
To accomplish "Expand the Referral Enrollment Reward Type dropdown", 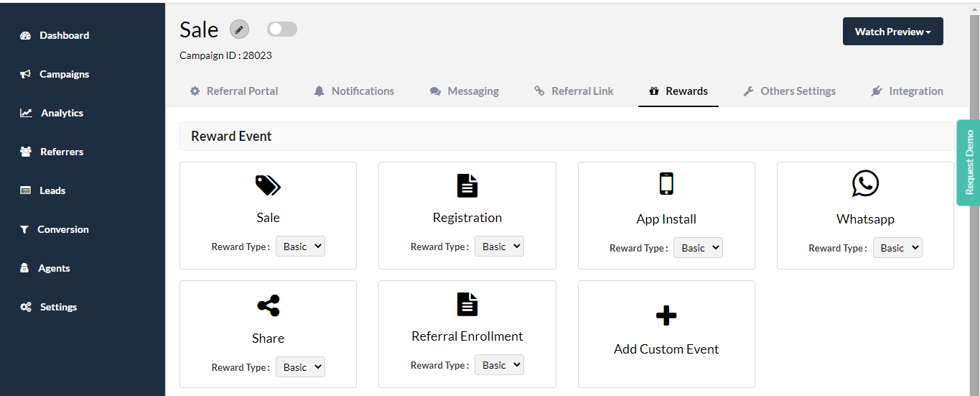I will point(499,365).
